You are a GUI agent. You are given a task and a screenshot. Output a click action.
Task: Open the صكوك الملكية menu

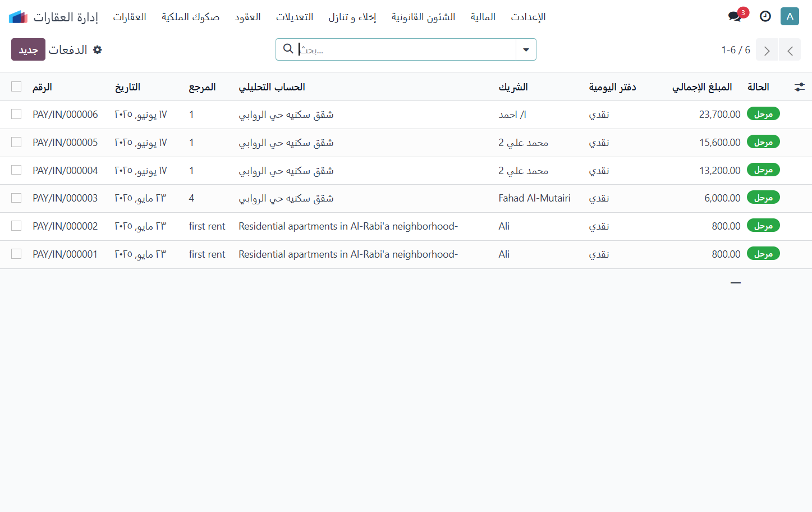pos(190,17)
